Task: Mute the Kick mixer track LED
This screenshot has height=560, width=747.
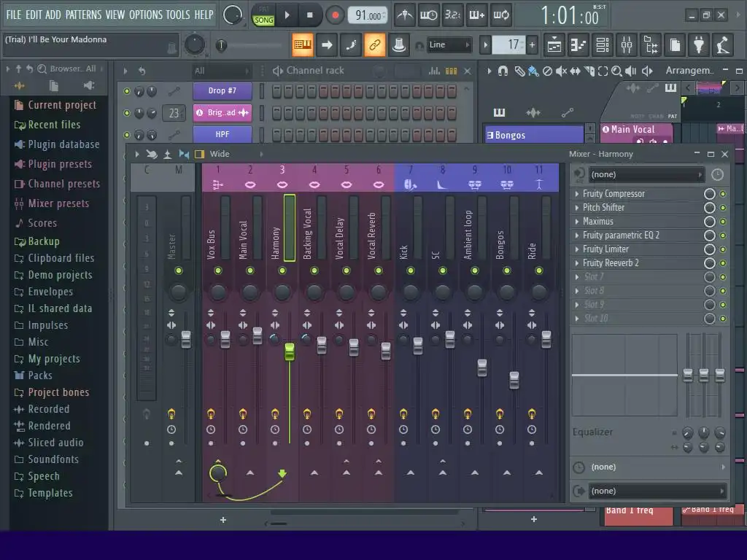Action: [411, 271]
